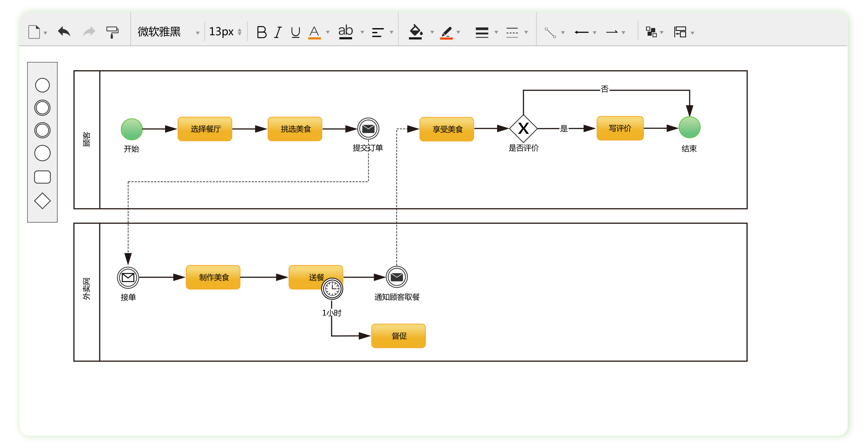The height and width of the screenshot is (448, 868).
Task: Select the diamond gateway shape in palette
Action: pyautogui.click(x=42, y=201)
